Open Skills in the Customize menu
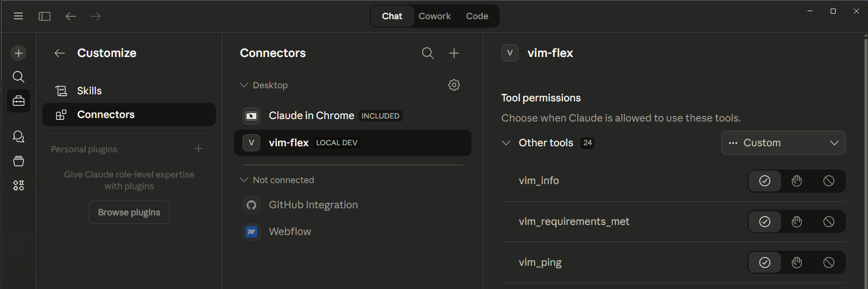This screenshot has height=289, width=868. 89,91
